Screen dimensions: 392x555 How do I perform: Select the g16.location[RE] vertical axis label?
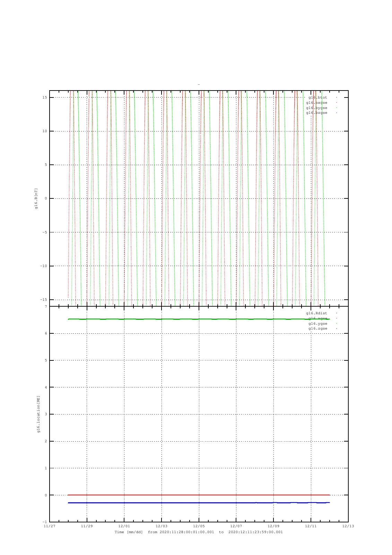pos(38,414)
